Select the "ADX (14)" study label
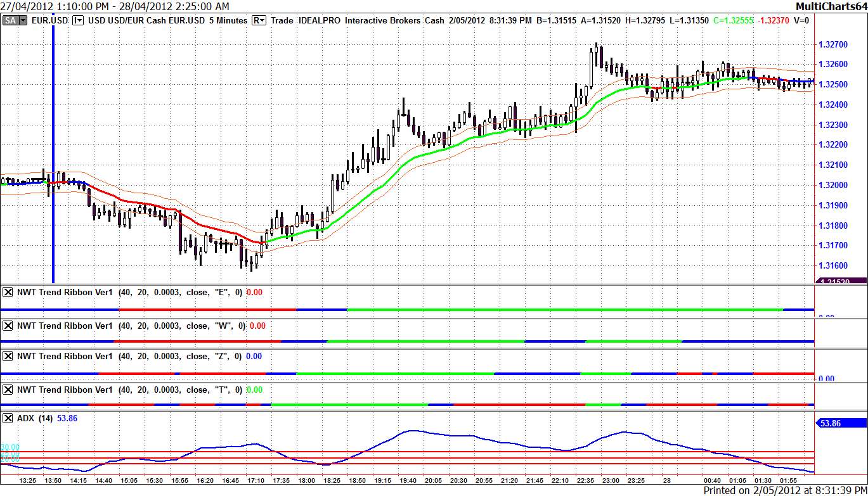The image size is (868, 496). (x=35, y=418)
